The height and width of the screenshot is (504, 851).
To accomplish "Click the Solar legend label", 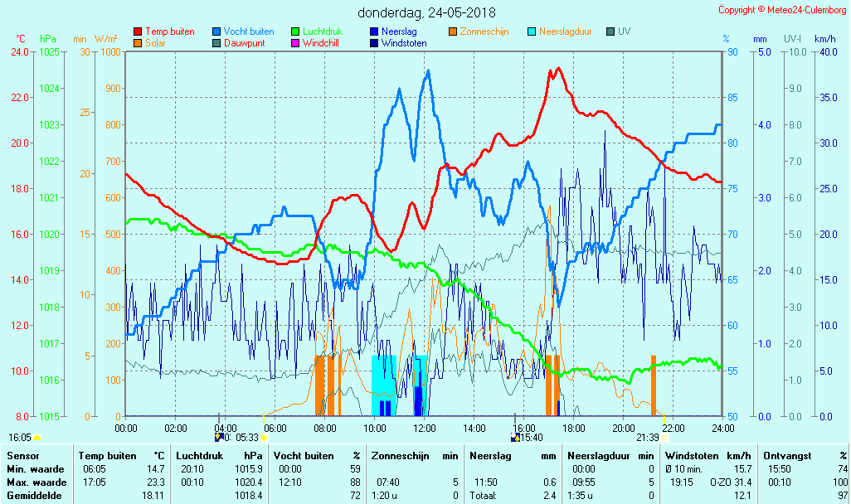I will tap(155, 43).
